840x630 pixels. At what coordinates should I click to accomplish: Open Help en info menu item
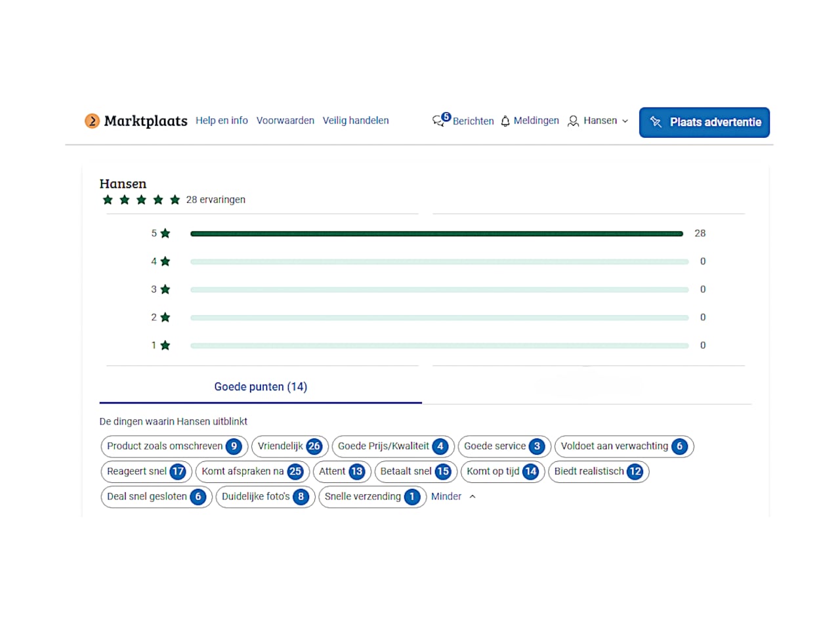click(x=222, y=121)
